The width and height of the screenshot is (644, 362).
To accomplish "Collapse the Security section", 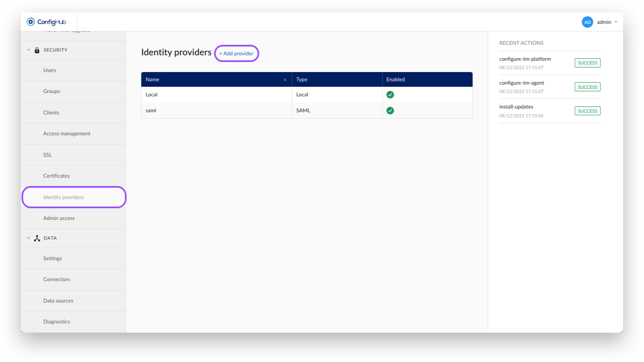I will pos(28,50).
